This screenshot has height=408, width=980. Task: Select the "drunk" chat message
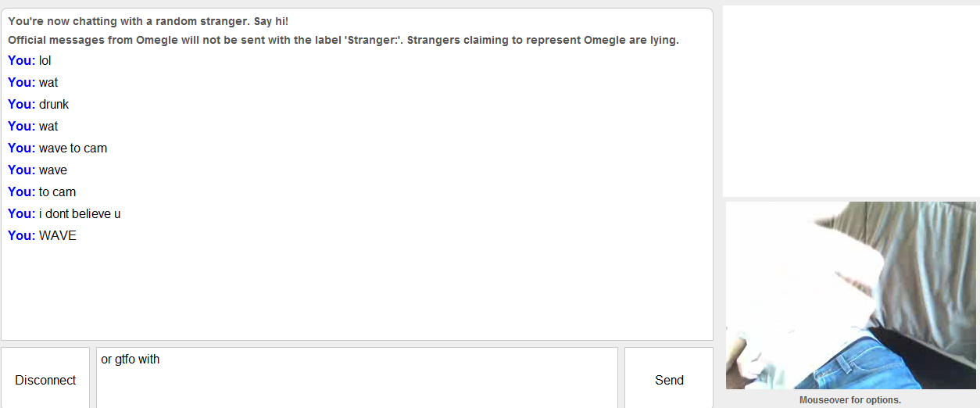54,104
